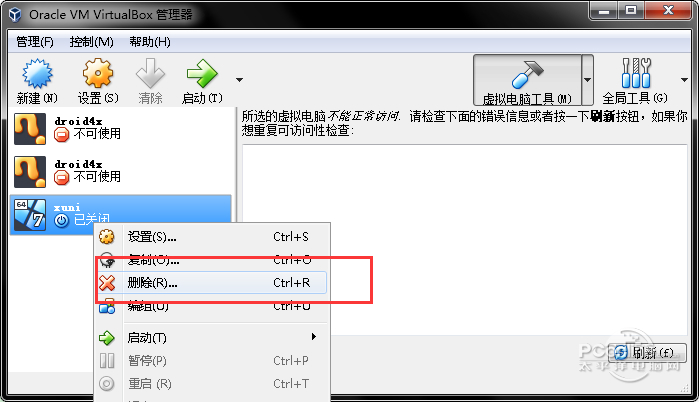Click the 刷新 refresh button

[647, 353]
